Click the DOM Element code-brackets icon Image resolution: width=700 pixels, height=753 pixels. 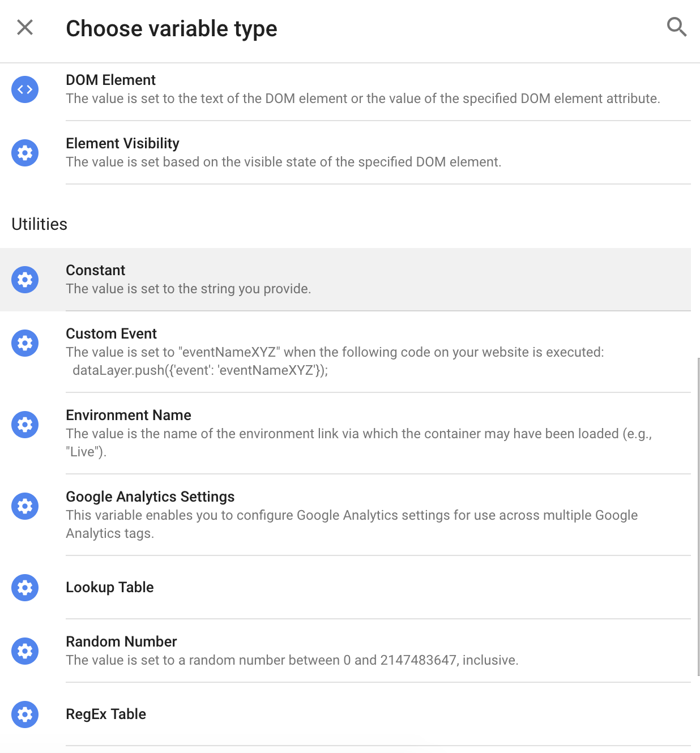(x=25, y=89)
